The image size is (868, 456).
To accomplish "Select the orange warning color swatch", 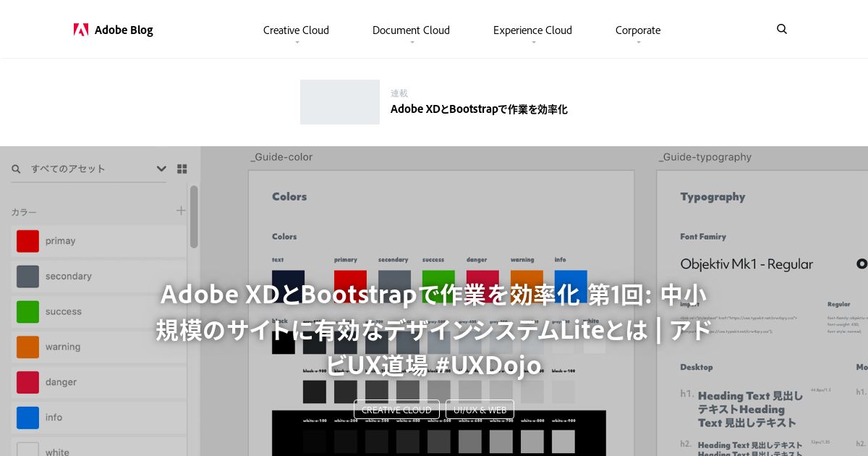I will (x=27, y=347).
